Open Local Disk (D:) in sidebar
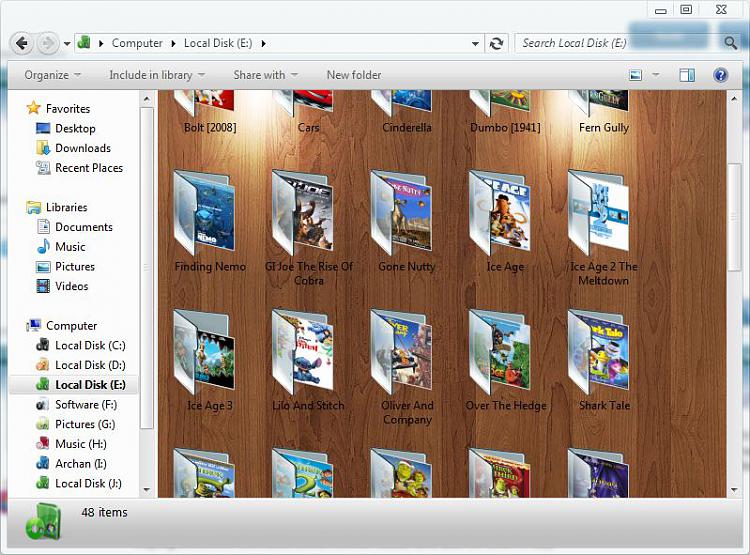Viewport: 750px width, 555px height. point(90,365)
